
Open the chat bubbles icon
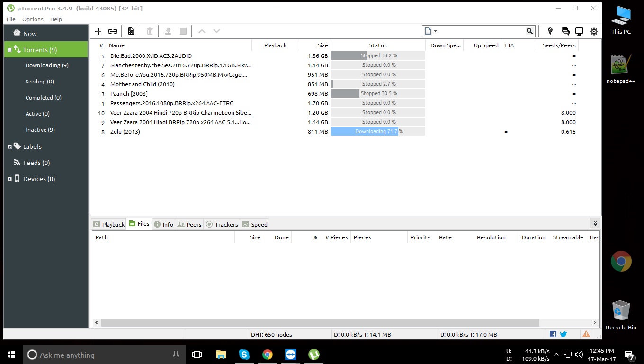[x=565, y=31]
